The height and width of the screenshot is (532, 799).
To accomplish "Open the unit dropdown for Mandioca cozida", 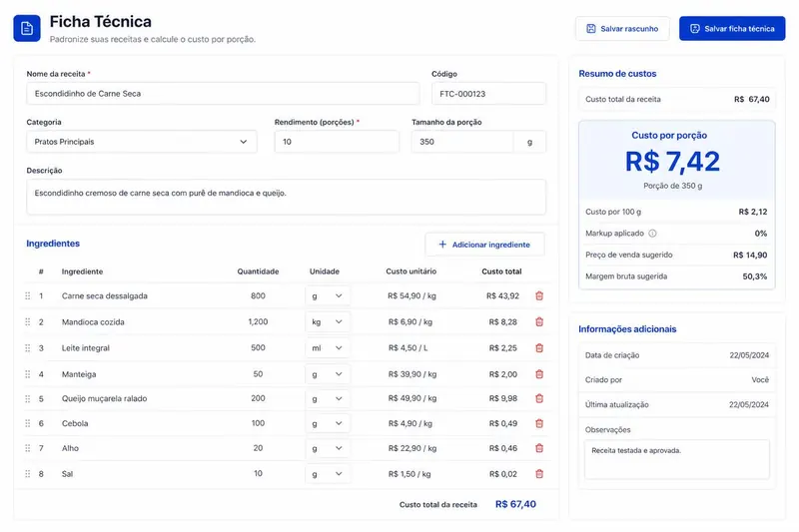I will point(328,321).
